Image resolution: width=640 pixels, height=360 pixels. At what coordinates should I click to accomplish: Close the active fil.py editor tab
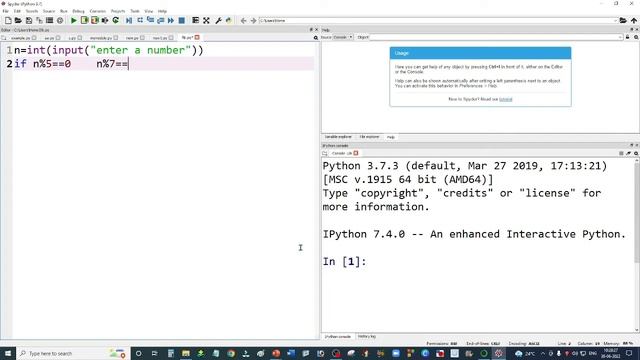(197, 37)
